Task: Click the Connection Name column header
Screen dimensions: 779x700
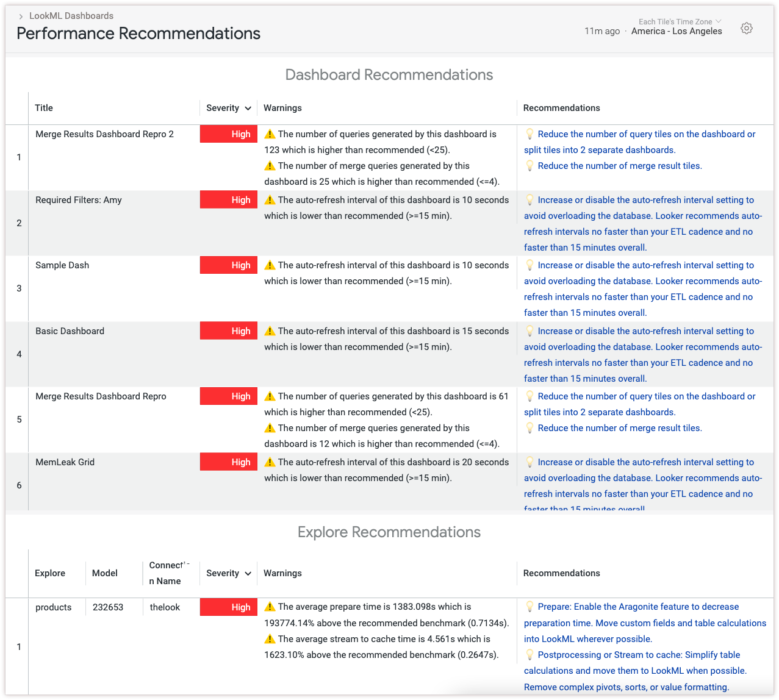Action: tap(166, 573)
